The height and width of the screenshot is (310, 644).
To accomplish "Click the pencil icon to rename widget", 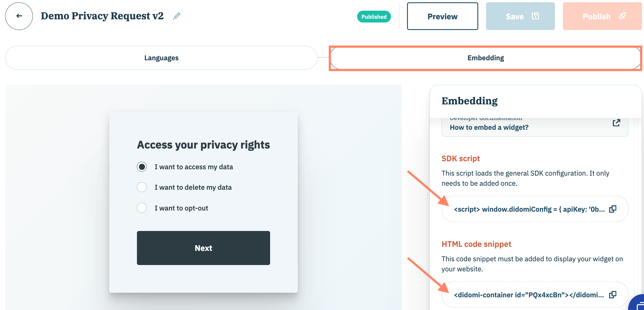I will click(177, 16).
